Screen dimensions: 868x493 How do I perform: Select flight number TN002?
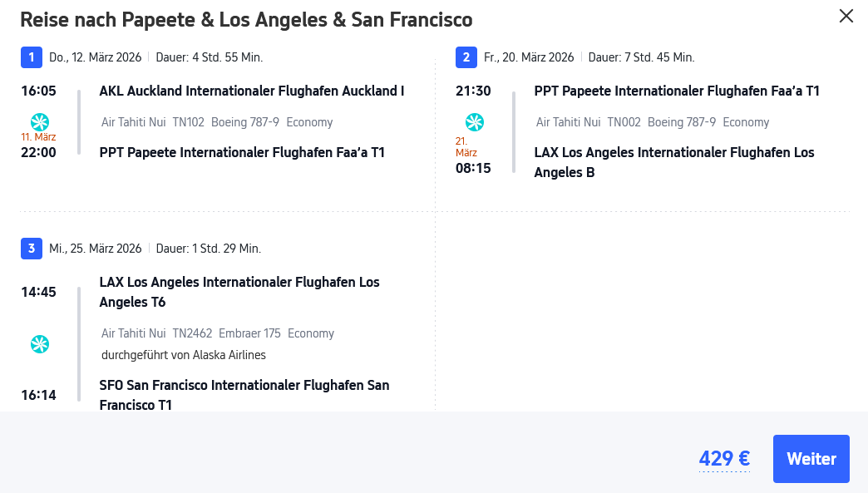(x=624, y=122)
